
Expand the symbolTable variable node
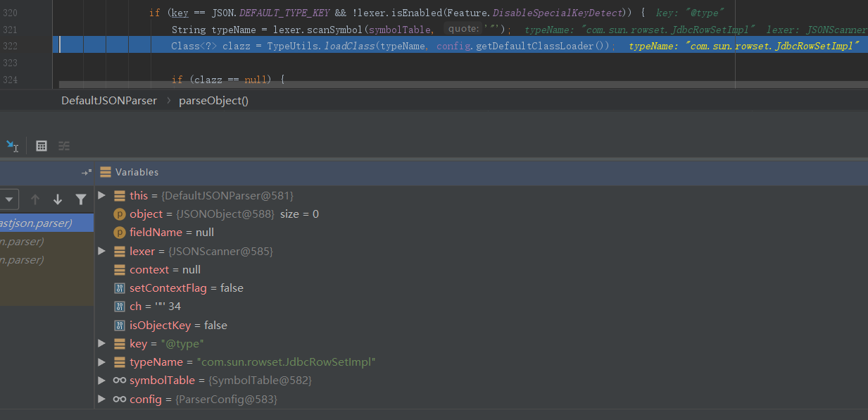[x=102, y=380]
